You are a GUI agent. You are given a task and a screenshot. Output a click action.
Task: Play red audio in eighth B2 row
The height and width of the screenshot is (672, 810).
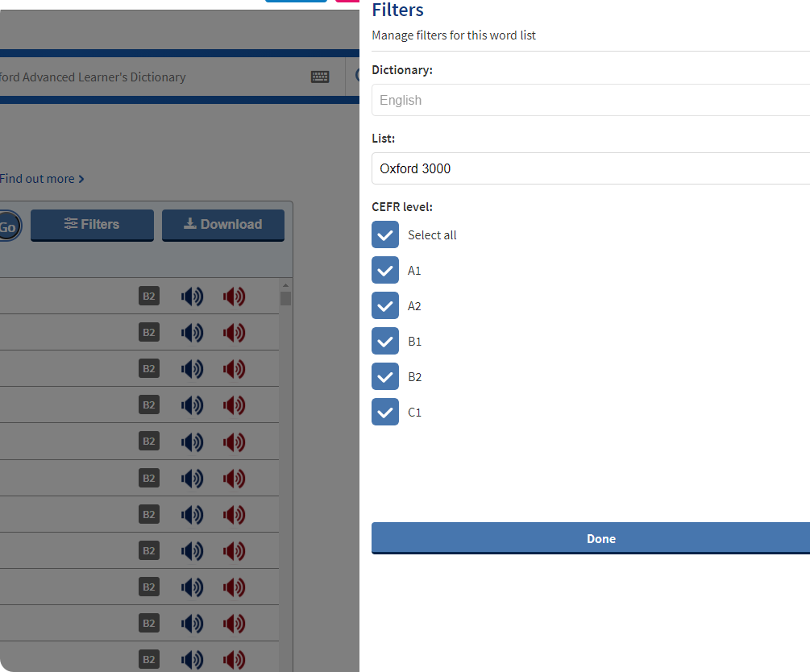[234, 550]
